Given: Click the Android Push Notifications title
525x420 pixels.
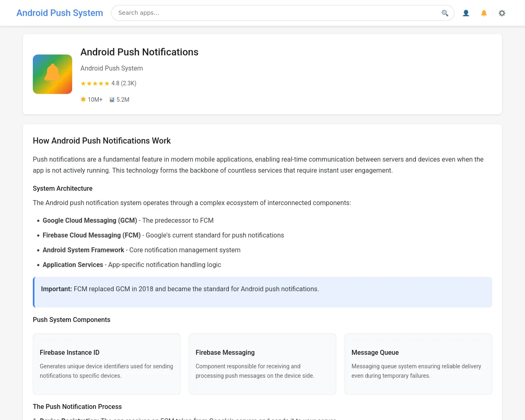Looking at the screenshot, I should tap(139, 52).
